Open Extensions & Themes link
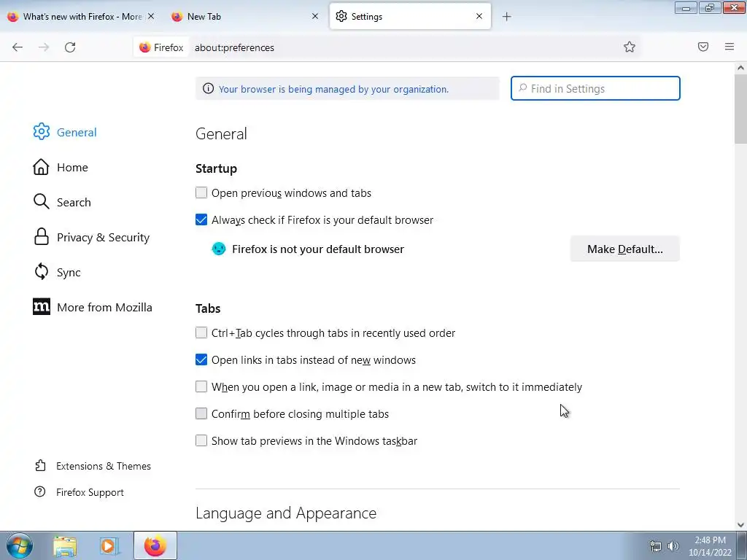Viewport: 747px width, 560px height. 104,466
